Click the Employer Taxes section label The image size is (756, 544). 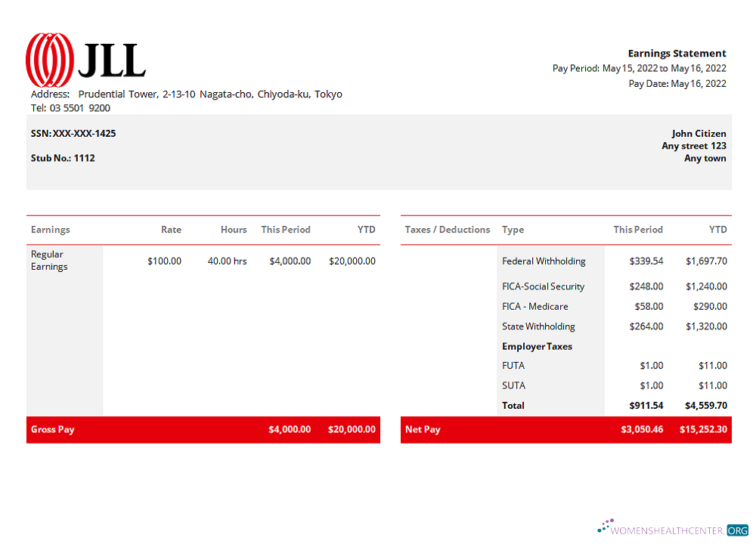tap(537, 346)
